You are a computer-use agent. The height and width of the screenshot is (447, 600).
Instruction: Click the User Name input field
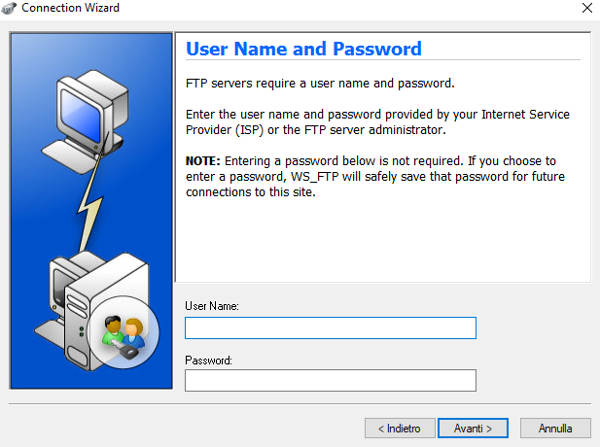(x=331, y=328)
